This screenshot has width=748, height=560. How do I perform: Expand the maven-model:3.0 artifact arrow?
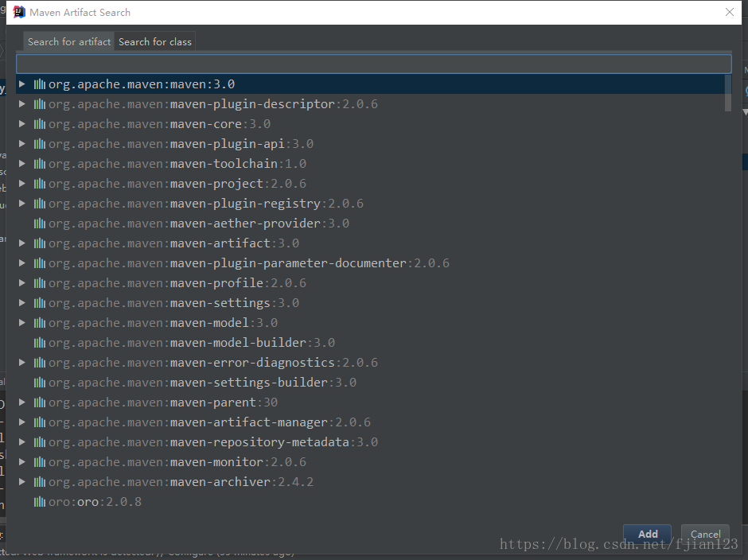22,322
